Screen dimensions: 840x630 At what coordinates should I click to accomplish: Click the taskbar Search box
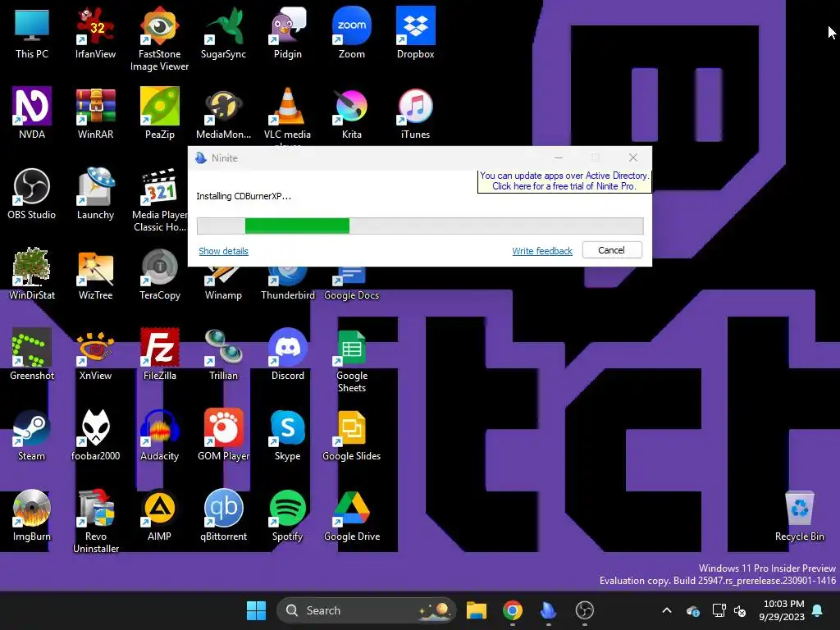[x=367, y=610]
